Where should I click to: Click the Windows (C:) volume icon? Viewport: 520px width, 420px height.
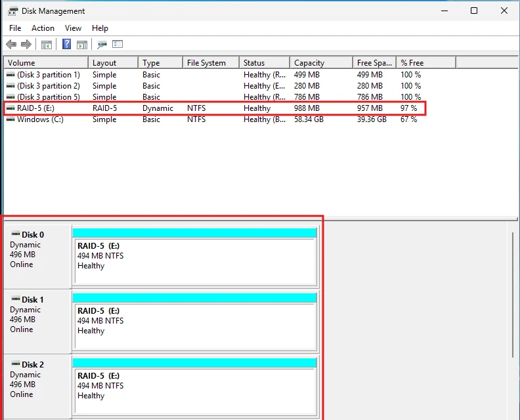pyautogui.click(x=11, y=119)
